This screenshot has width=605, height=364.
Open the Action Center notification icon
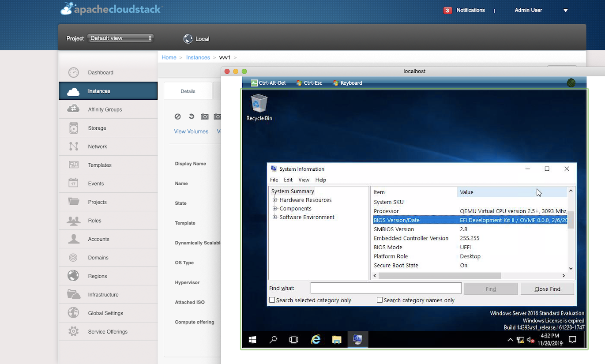click(x=572, y=339)
